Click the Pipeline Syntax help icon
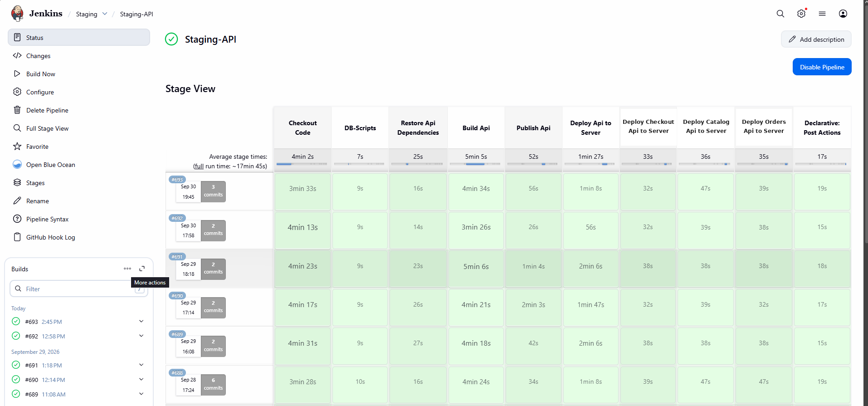868x406 pixels. (x=17, y=219)
